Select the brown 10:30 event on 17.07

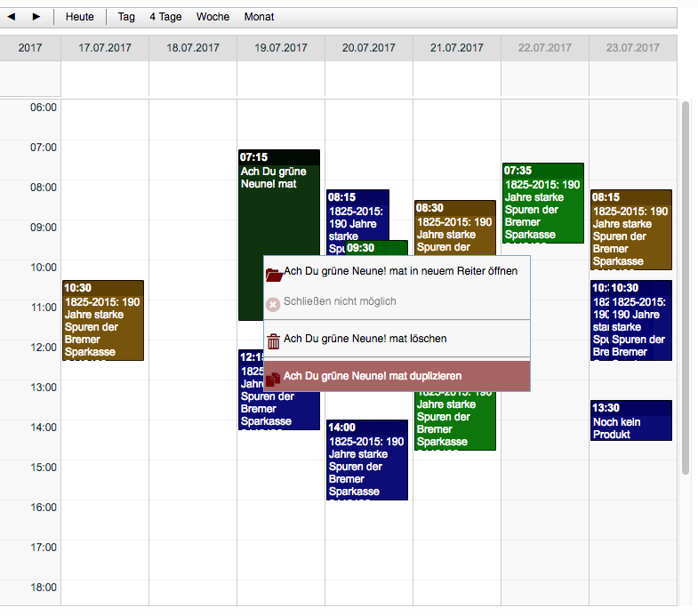(x=103, y=320)
